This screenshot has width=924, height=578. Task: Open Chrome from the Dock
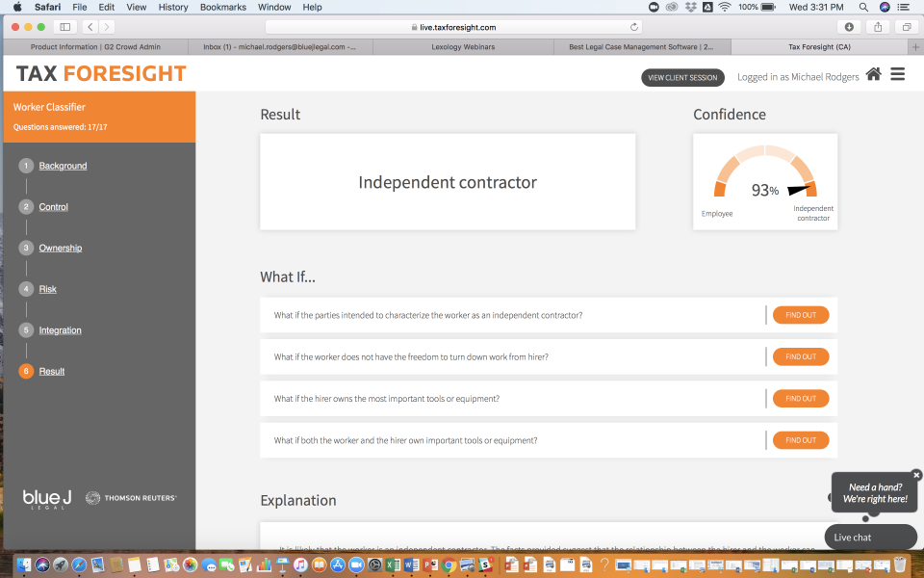[x=449, y=565]
